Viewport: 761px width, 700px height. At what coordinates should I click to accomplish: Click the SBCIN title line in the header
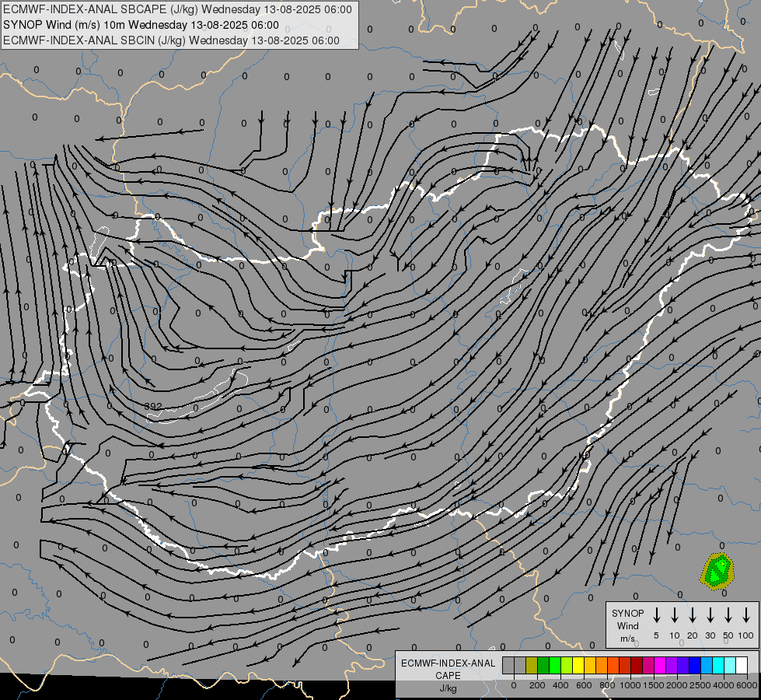171,40
